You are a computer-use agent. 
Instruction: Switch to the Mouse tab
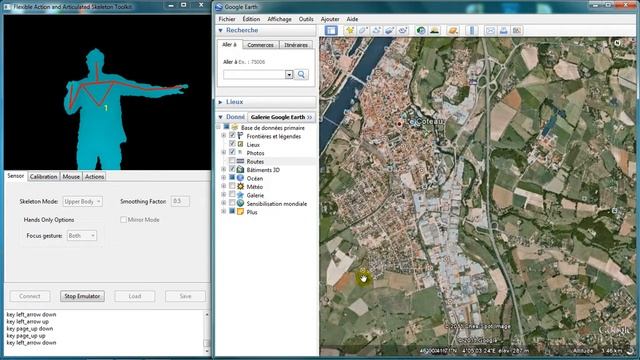point(71,176)
